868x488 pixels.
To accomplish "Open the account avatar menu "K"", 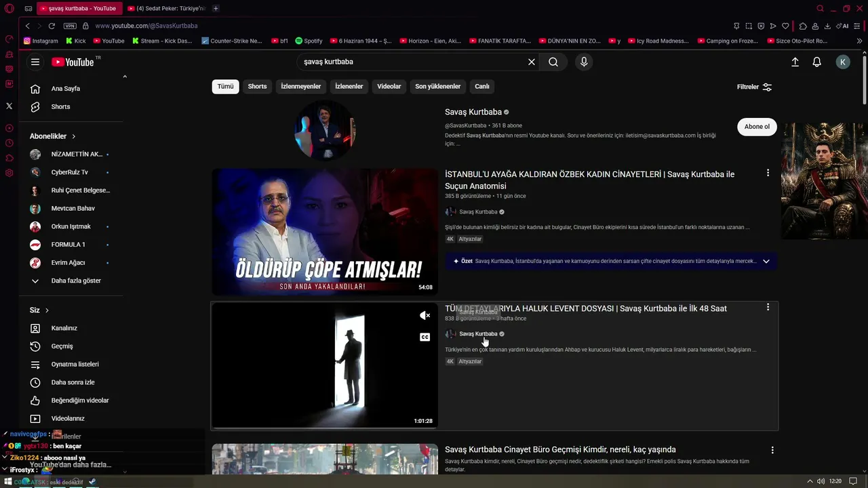I will click(x=843, y=62).
